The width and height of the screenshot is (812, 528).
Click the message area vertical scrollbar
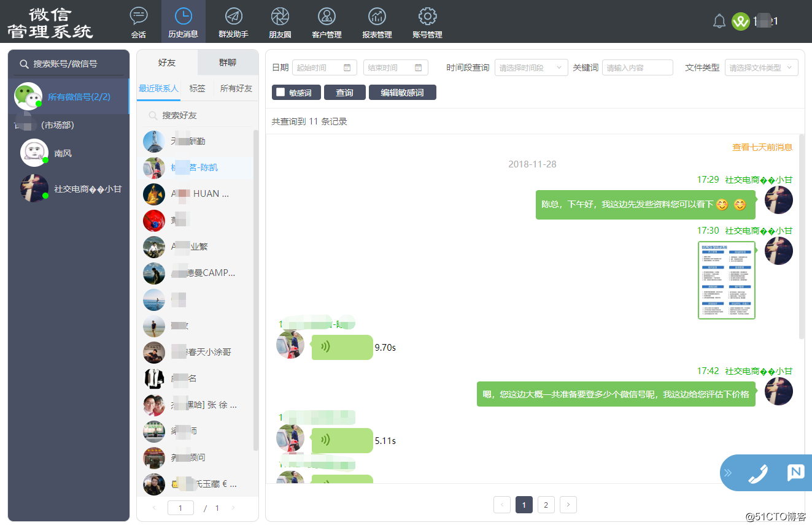[x=802, y=237]
